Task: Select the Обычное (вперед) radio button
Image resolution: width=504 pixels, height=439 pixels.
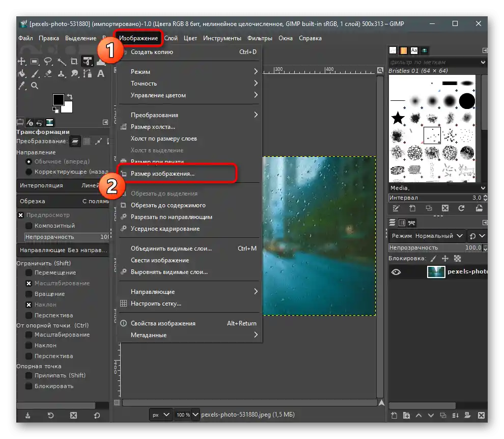Action: [x=29, y=161]
